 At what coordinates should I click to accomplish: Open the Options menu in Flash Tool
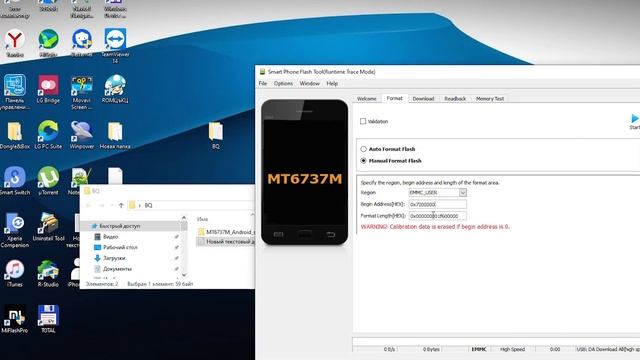click(283, 83)
